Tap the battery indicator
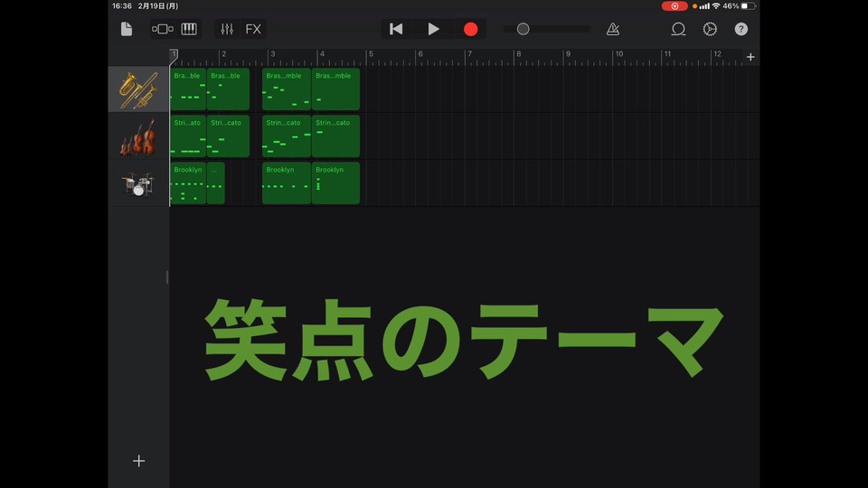868x488 pixels. coord(749,6)
